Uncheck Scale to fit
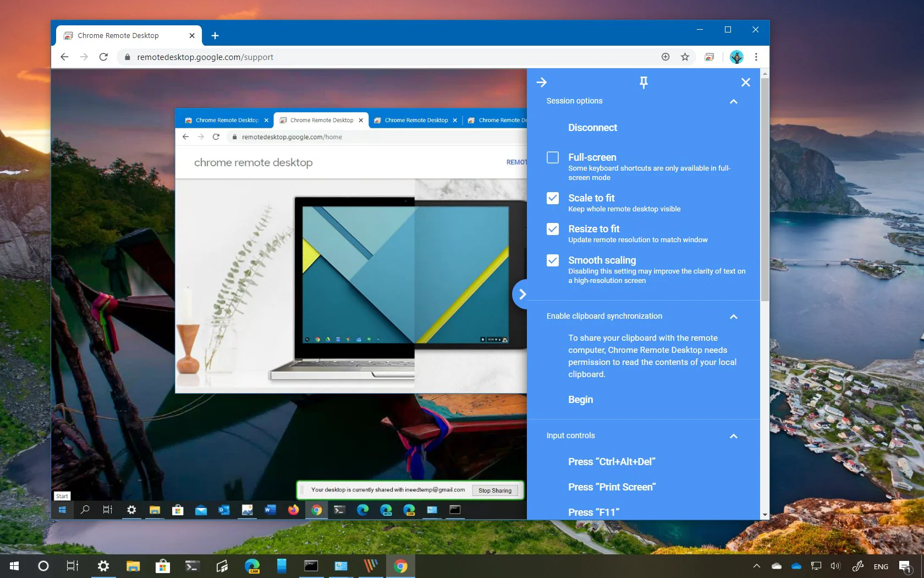 point(552,198)
